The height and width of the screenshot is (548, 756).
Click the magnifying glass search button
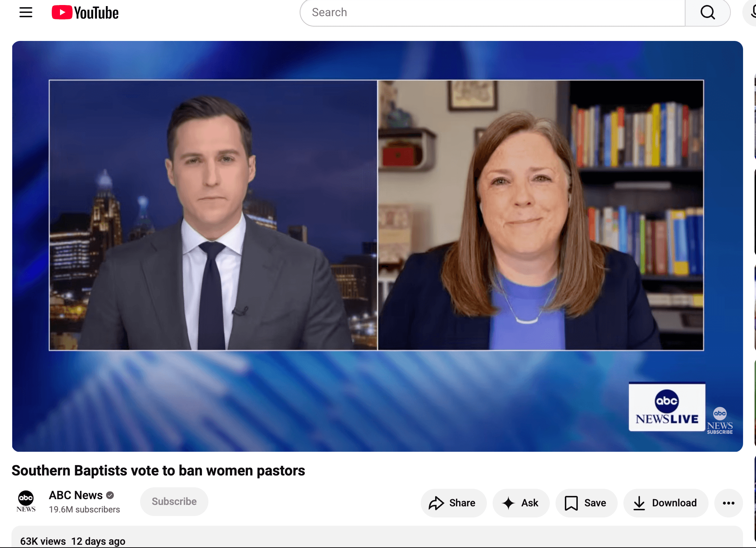coord(707,13)
